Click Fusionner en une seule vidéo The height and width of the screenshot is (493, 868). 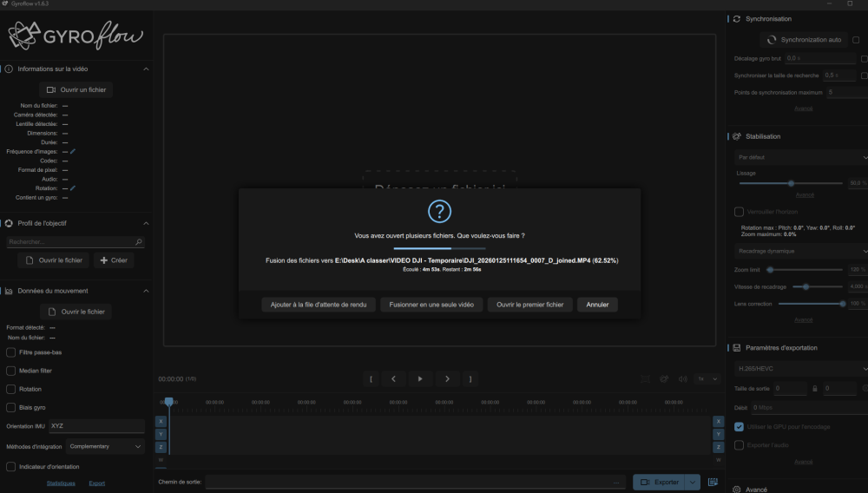(431, 305)
